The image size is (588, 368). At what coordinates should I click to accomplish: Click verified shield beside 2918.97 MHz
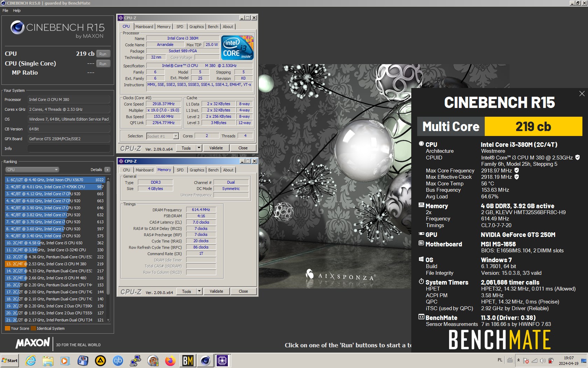click(x=516, y=170)
